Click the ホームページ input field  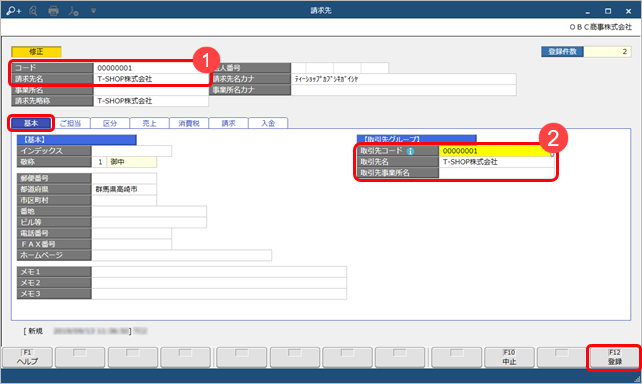pos(181,255)
